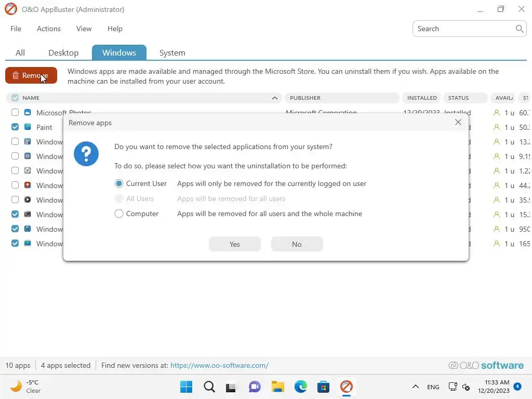Click the STATUS column header
The image size is (532, 399).
click(x=465, y=98)
